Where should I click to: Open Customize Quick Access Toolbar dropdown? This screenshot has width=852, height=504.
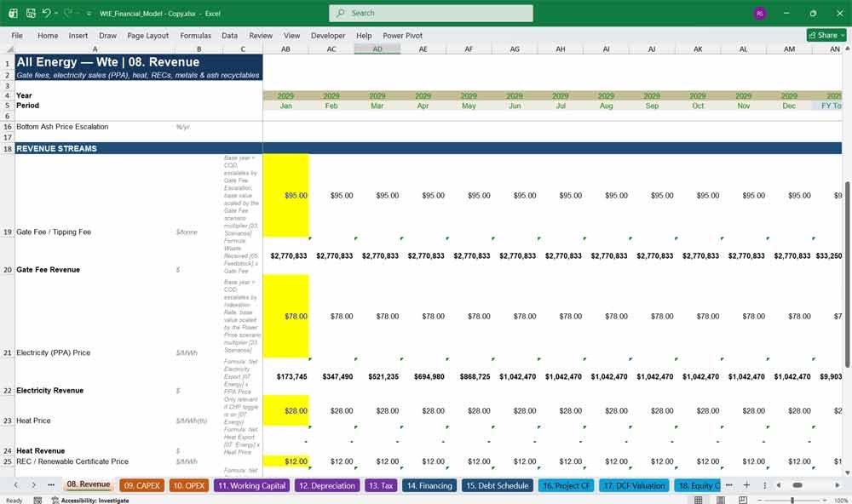(89, 14)
